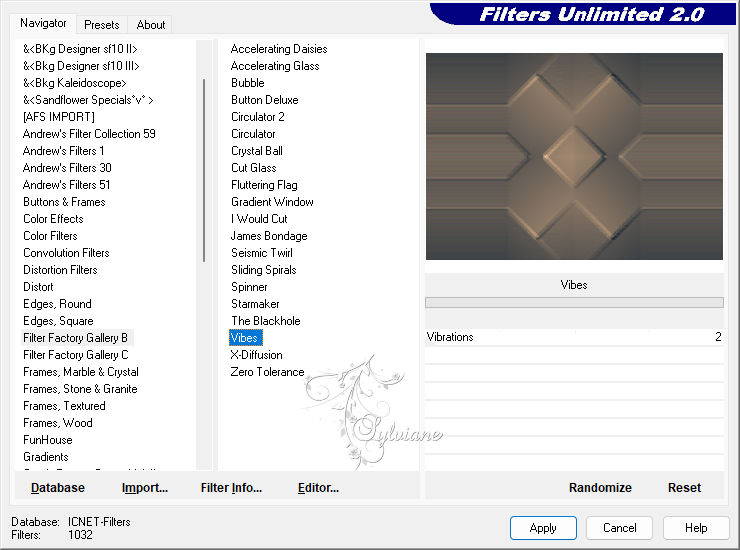The image size is (740, 550).
Task: Randomize the filter parameters
Action: coord(600,487)
